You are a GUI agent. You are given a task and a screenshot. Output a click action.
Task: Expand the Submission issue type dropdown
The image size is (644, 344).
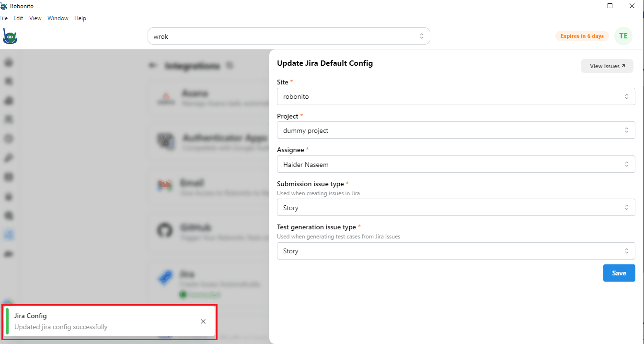coord(456,208)
